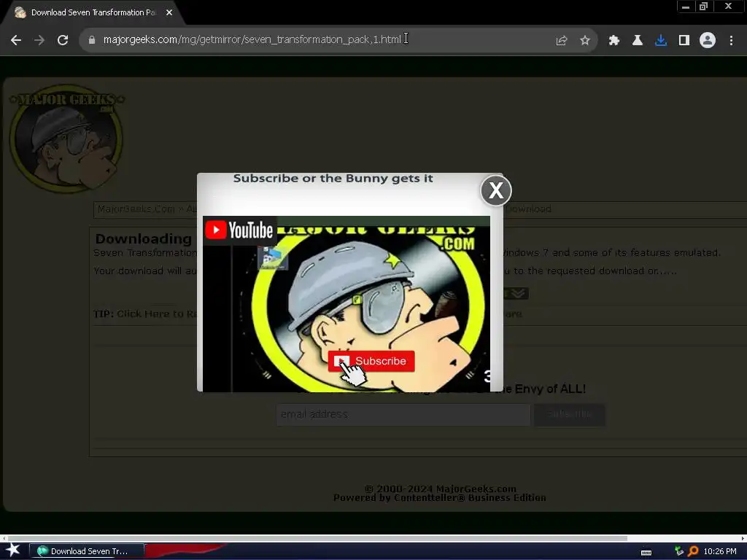Screen dimensions: 747x560
Task: Click the MajorGeeks.Com breadcrumb link
Action: pyautogui.click(x=136, y=209)
